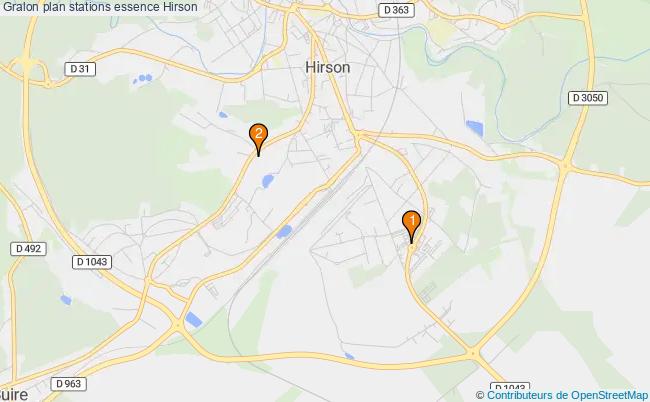Click the road intersection east of D 3050 curve
Image resolution: width=650 pixels, height=402 pixels.
tap(565, 166)
